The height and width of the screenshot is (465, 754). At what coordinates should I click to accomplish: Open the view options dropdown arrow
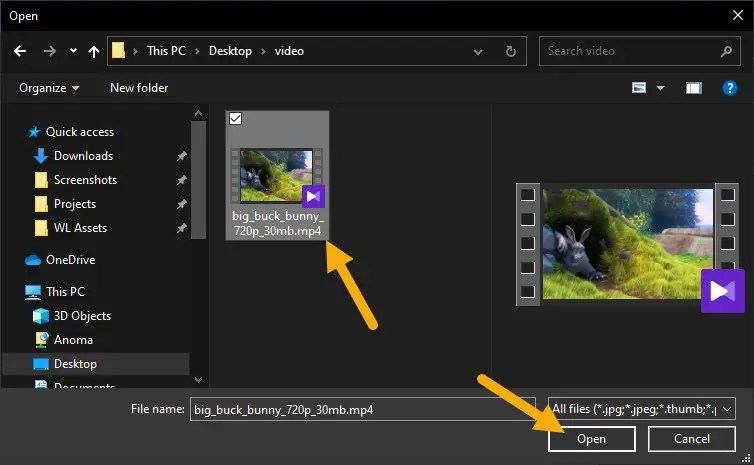tap(661, 88)
